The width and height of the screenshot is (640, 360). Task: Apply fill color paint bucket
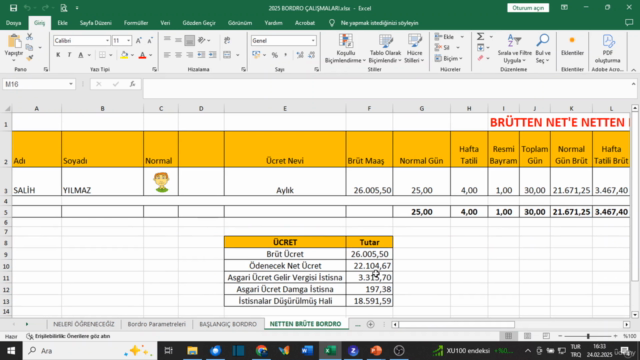pos(124,55)
